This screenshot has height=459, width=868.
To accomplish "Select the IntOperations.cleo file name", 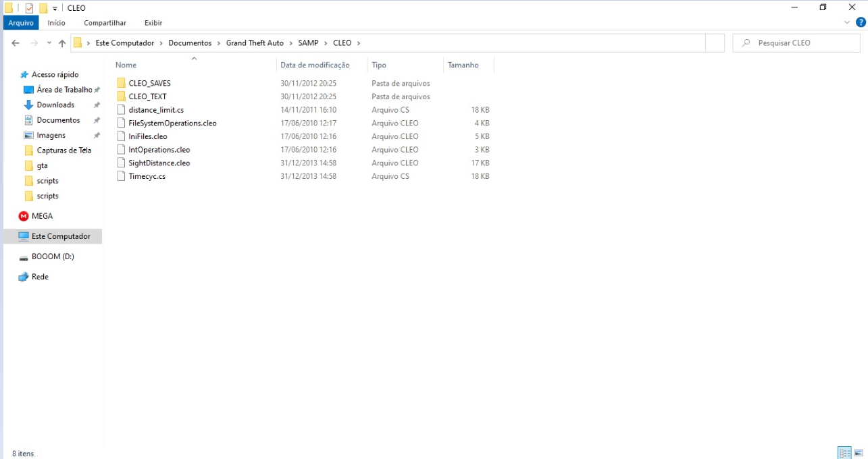I will [x=159, y=149].
